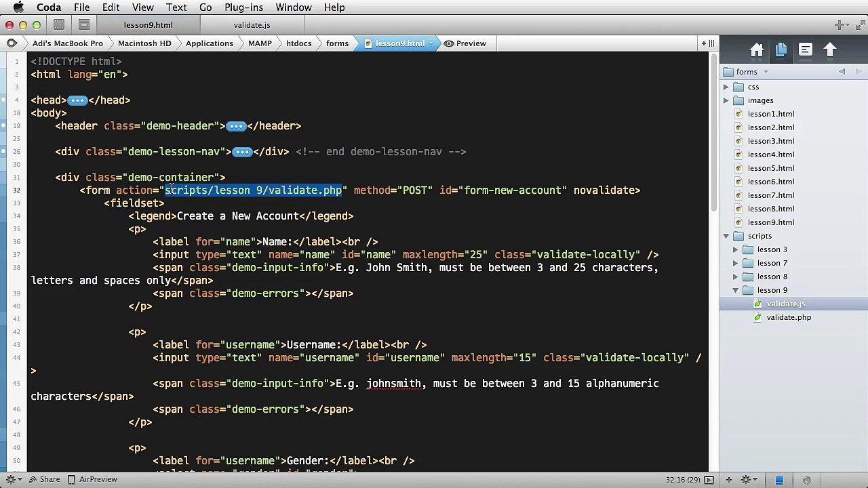Viewport: 868px width, 488px height.
Task: Click the blue local disk icon in the status bar
Action: click(x=779, y=480)
